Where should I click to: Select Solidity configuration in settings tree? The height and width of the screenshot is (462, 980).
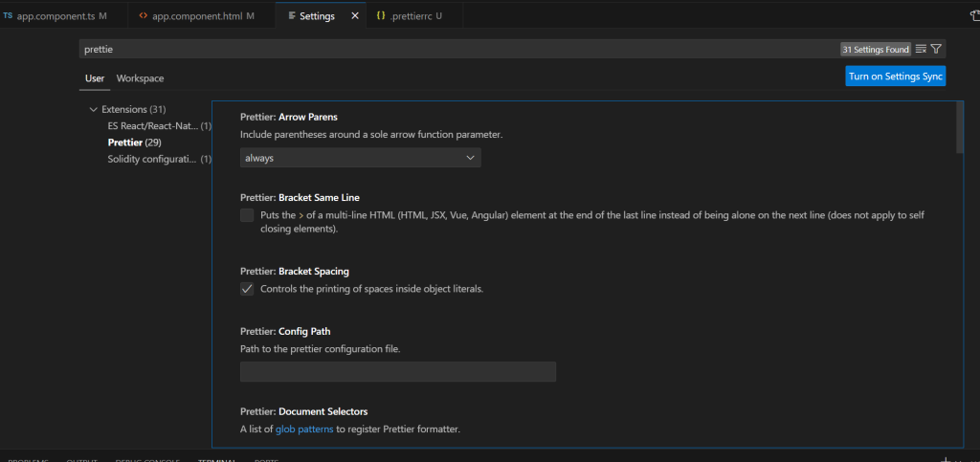point(153,159)
